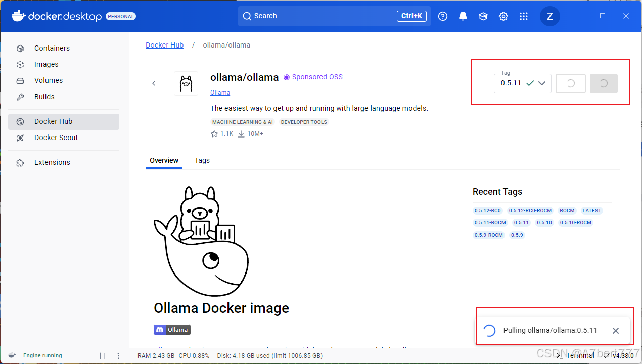Screen dimensions: 642x364
Task: Open the Terminal from the status bar
Action: [575, 356]
